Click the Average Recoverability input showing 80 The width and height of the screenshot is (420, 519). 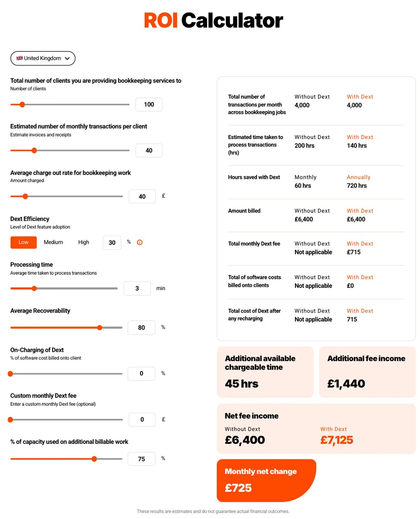coord(141,328)
